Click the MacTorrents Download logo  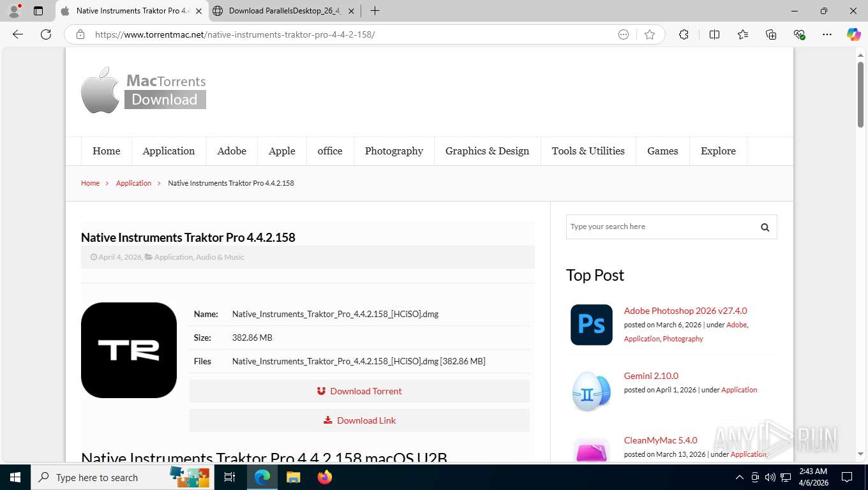[x=144, y=90]
